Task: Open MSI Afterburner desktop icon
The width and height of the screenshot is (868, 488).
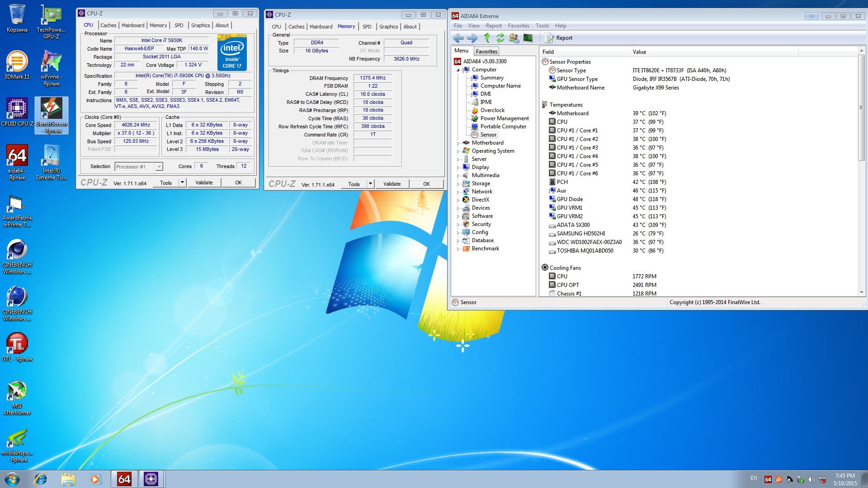Action: pyautogui.click(x=17, y=398)
